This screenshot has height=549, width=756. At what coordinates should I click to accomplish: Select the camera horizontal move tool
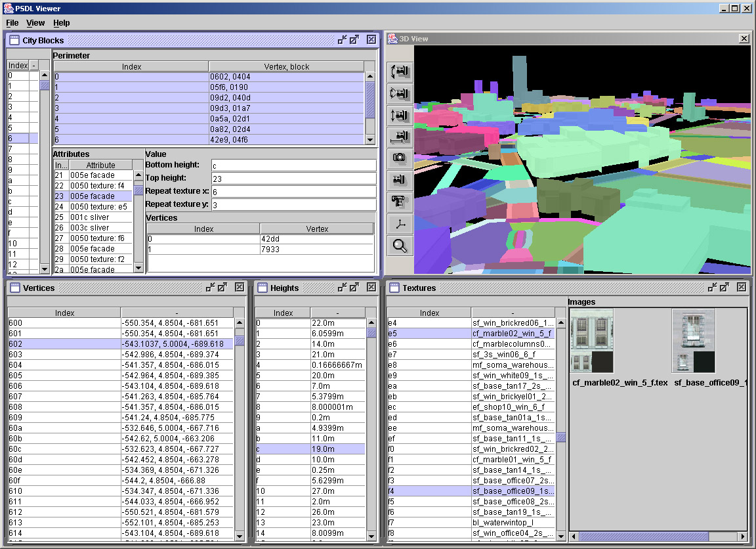pos(400,137)
